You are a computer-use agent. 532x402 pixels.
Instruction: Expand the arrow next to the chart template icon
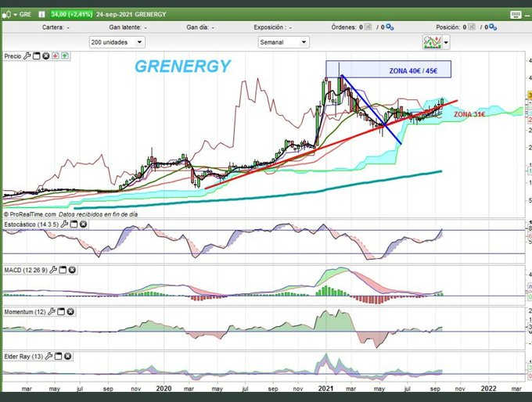(446, 43)
